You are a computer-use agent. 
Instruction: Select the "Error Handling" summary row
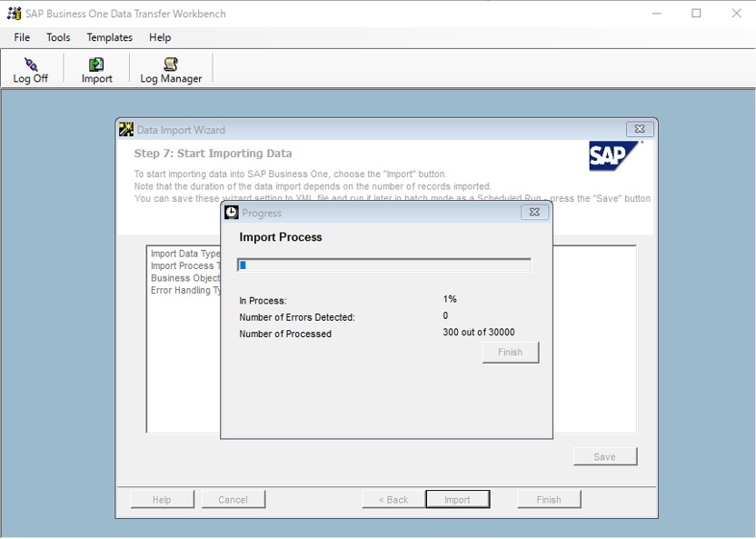185,290
